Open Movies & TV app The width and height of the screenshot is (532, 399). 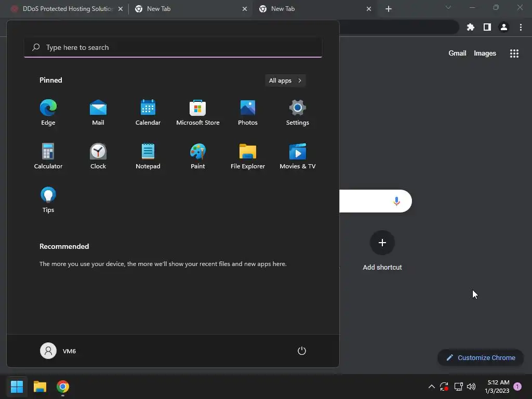click(298, 156)
